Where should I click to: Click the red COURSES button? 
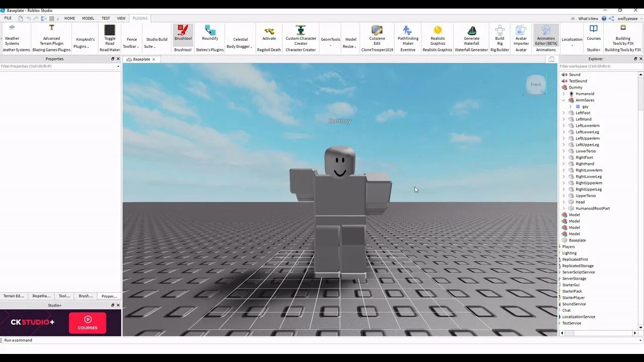[x=88, y=323]
